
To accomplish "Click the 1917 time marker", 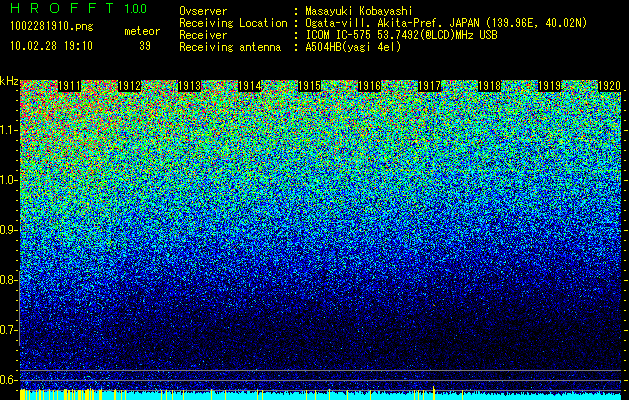I will pyautogui.click(x=430, y=86).
